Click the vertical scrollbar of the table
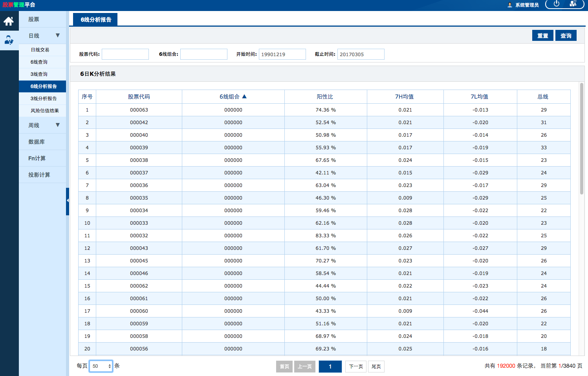Screen dimensions: 588x376 tap(581, 138)
